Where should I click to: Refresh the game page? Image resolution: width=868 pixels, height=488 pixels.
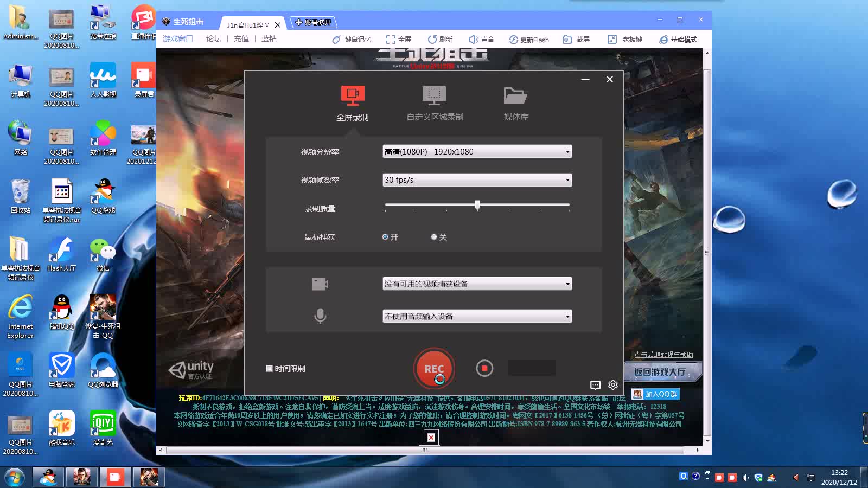440,40
